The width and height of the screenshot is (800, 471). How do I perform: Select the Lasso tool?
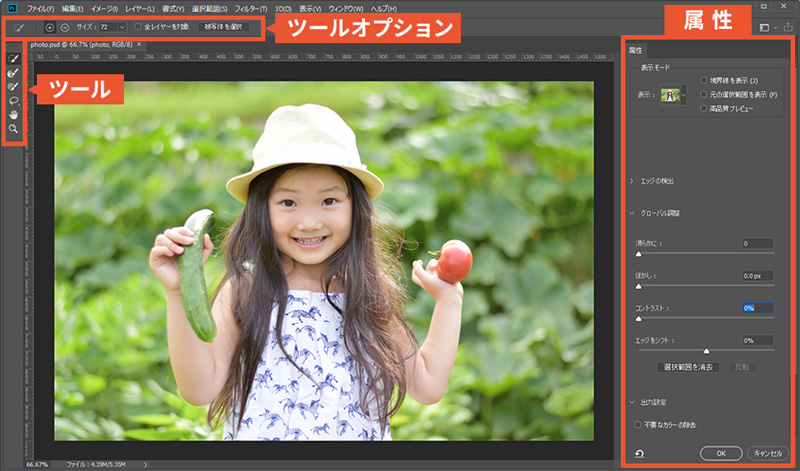click(x=13, y=101)
